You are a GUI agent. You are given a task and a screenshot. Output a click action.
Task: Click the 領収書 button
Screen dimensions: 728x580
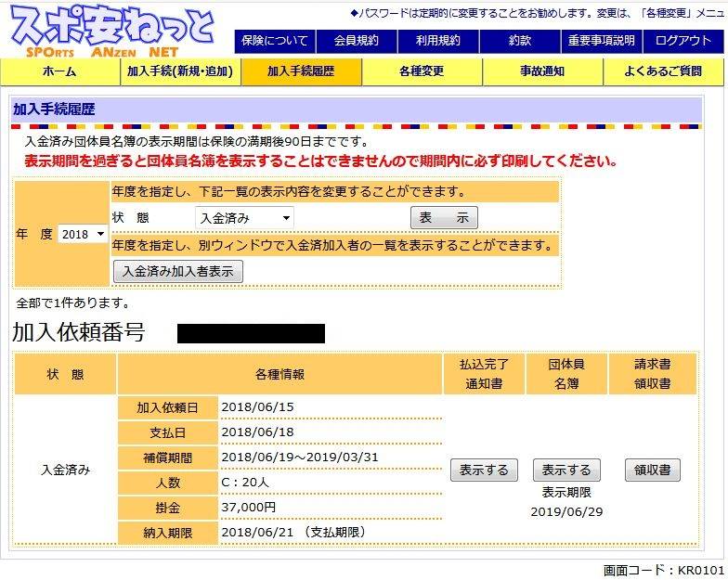pos(652,470)
